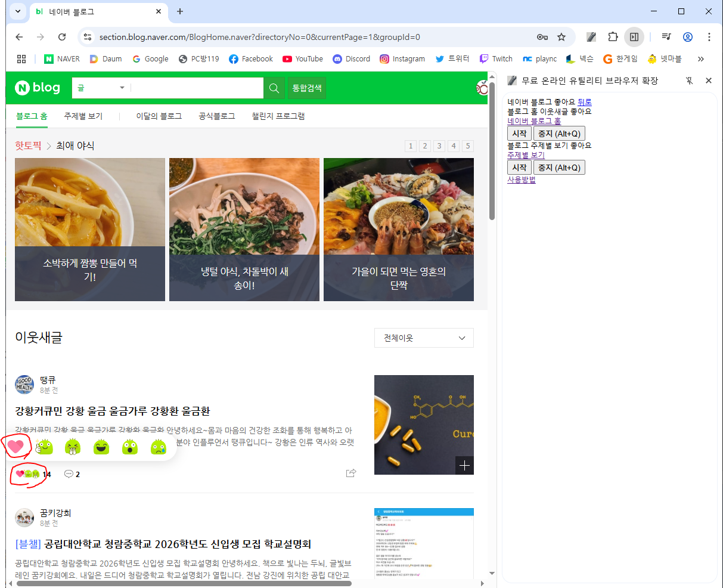Open the search type dropdown 글

[101, 88]
